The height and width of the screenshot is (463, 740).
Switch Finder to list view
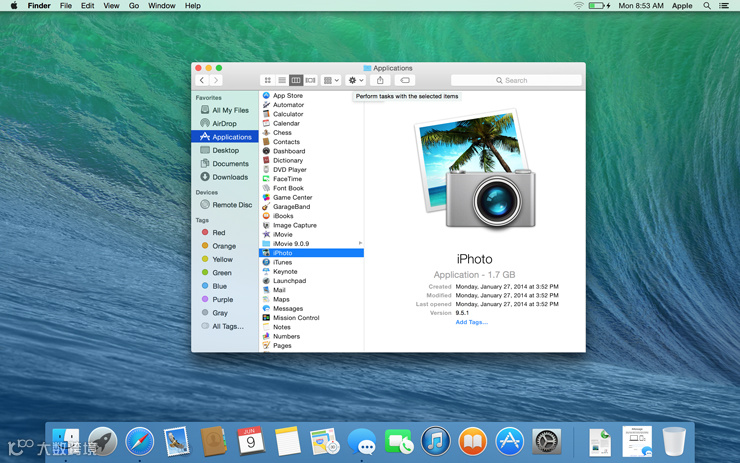[x=282, y=80]
